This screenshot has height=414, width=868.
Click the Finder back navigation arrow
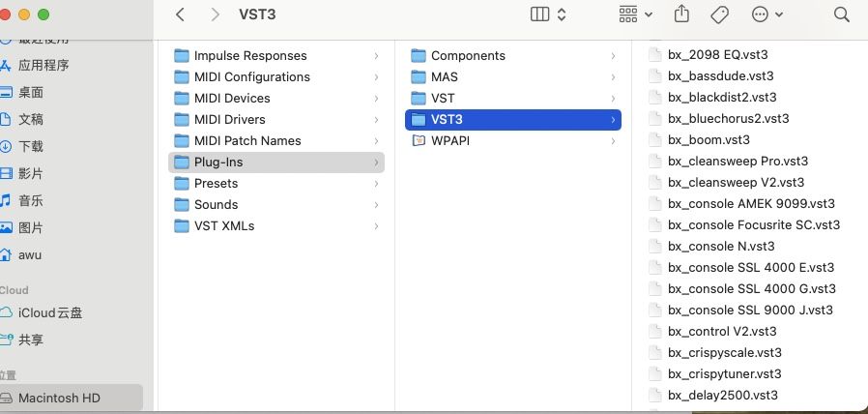pyautogui.click(x=181, y=15)
